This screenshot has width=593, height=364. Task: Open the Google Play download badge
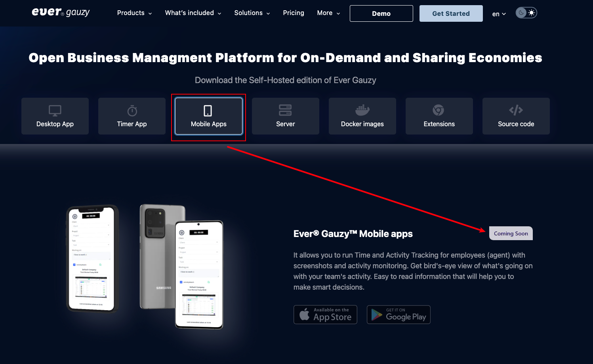tap(398, 314)
